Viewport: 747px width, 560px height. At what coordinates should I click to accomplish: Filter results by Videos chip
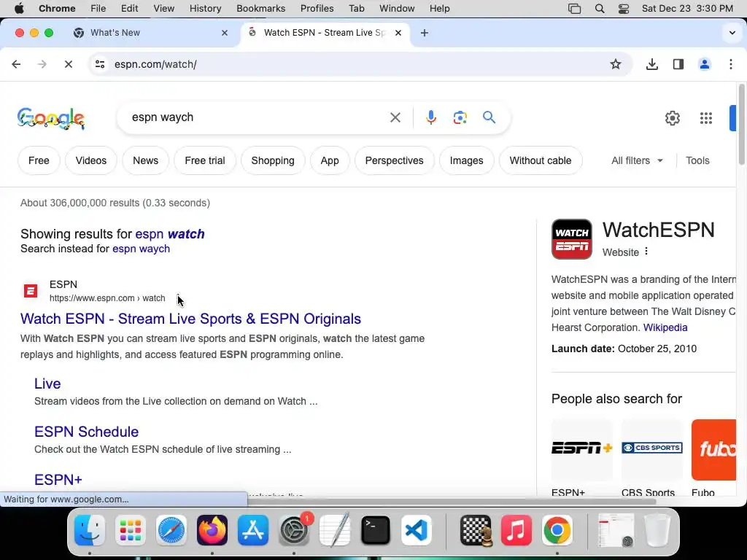click(90, 160)
